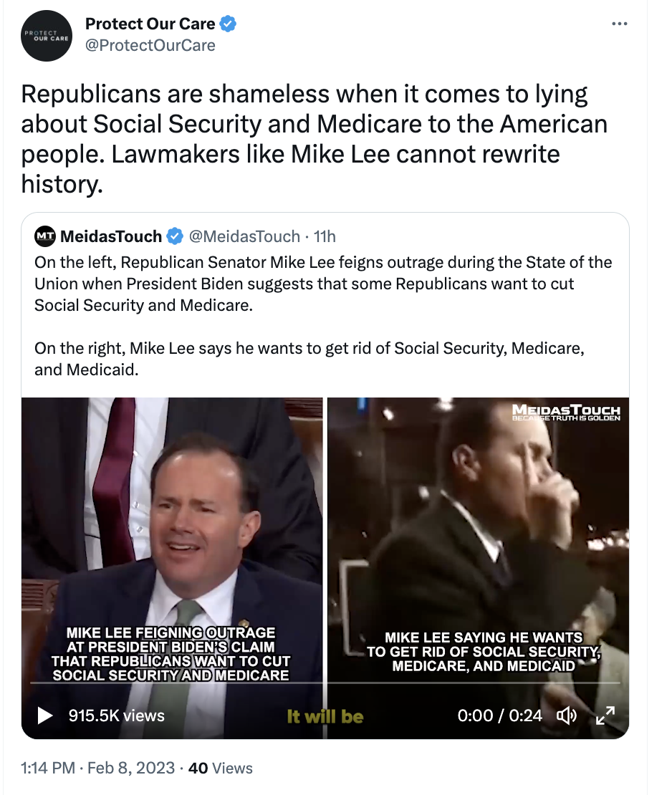Click Protect Our Care's blue verified badge

[x=228, y=24]
